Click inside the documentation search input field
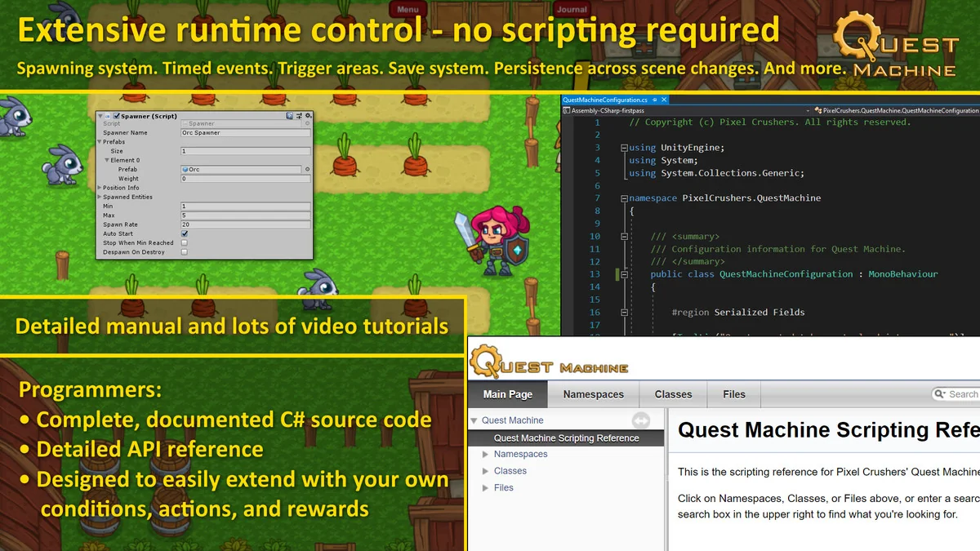Screen dimensions: 980x551 click(x=965, y=394)
